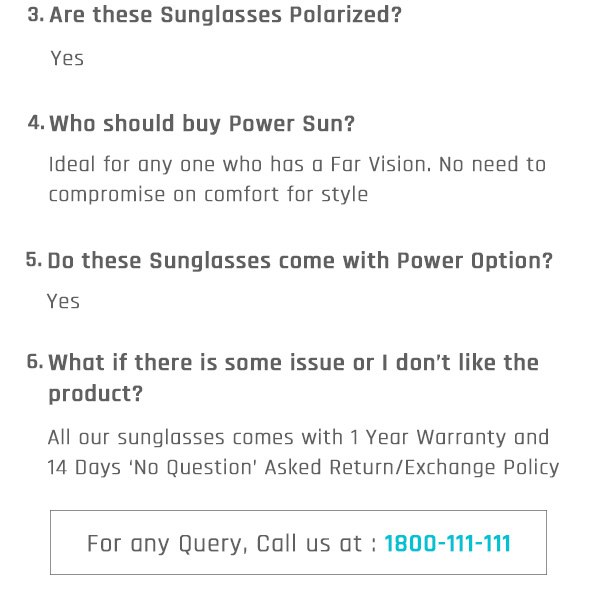The image size is (600, 600).
Task: Select question 3 about Polarized sunglasses
Action: point(225,15)
